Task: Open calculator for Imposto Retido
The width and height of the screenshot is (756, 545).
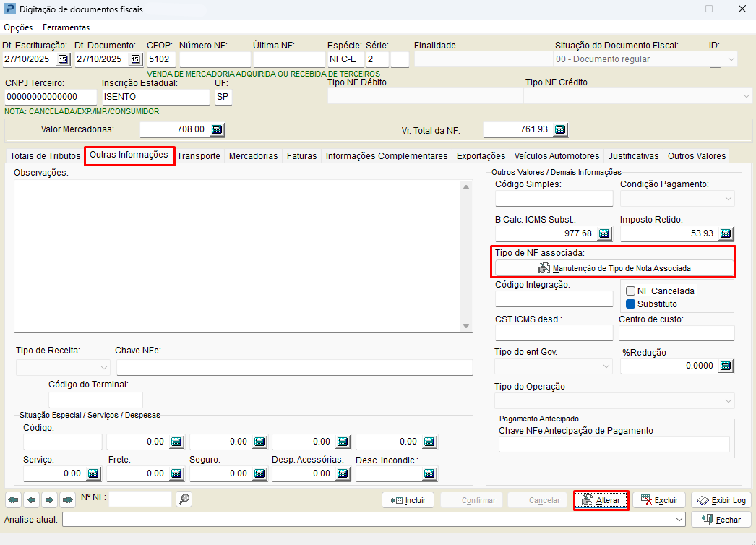Action: tap(726, 233)
